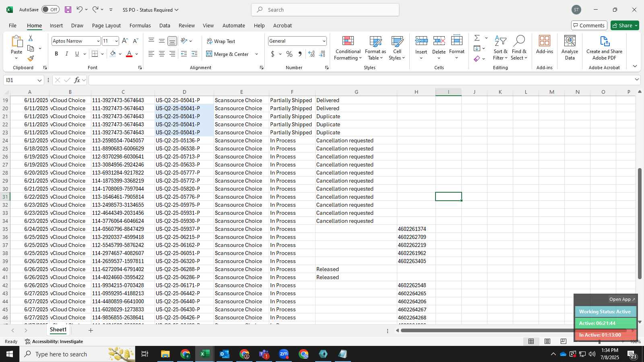Click the Comments button
The image size is (644, 362).
589,25
